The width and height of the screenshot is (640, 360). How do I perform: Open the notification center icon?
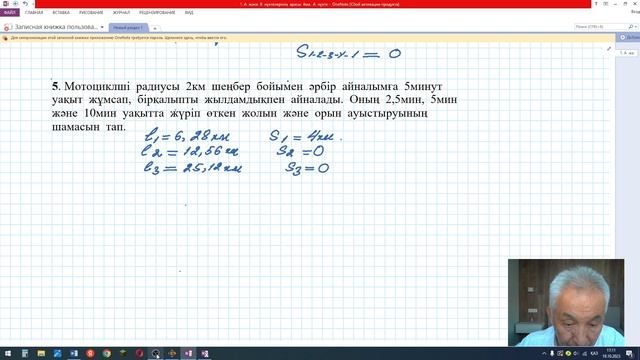pos(629,353)
